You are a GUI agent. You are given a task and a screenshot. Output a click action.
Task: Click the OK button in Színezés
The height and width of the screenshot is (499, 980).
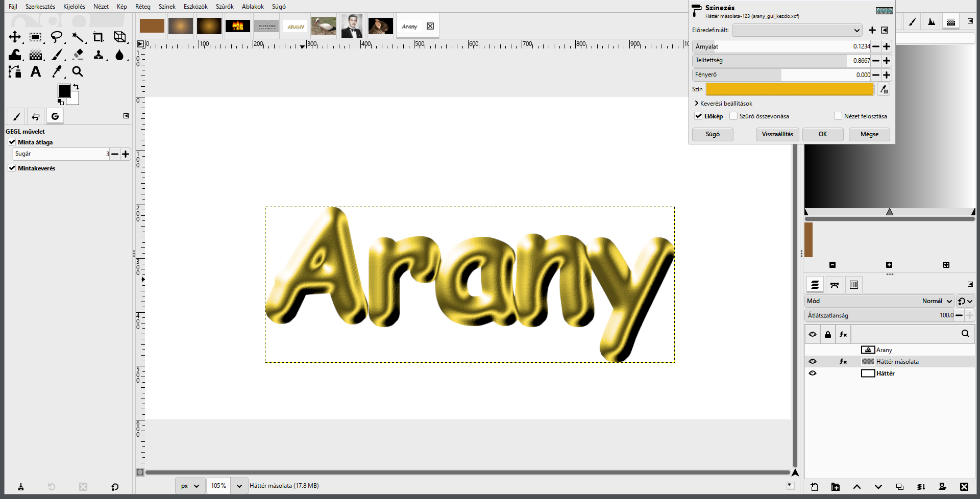[823, 134]
